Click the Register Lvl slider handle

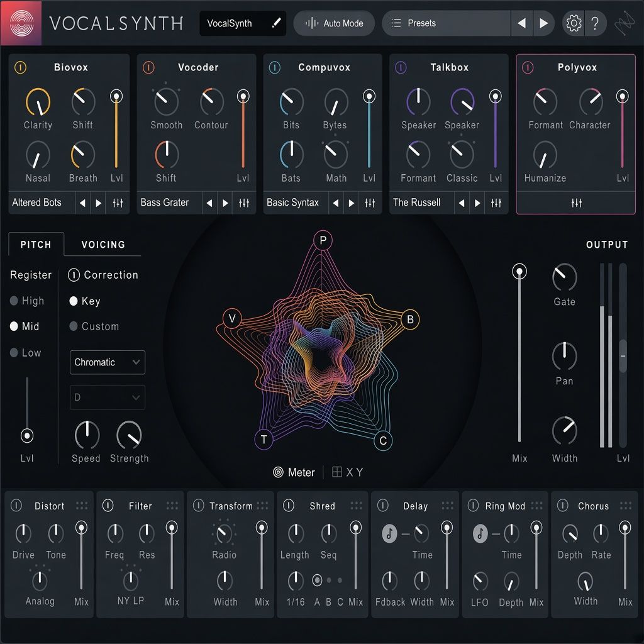(x=27, y=435)
